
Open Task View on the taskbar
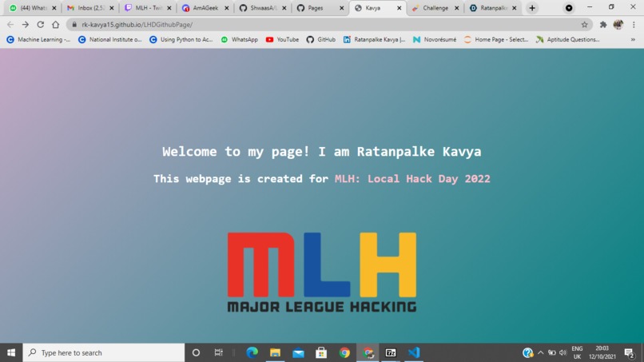218,352
